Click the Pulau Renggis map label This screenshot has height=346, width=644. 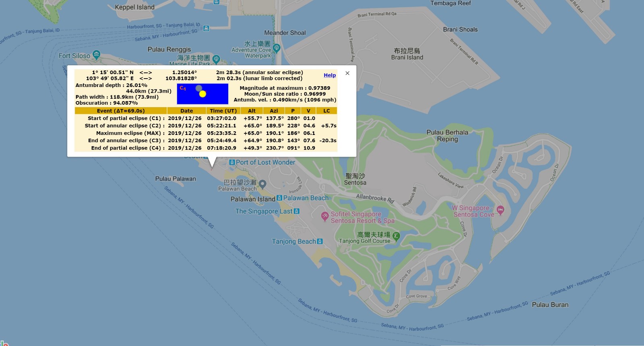coord(169,50)
